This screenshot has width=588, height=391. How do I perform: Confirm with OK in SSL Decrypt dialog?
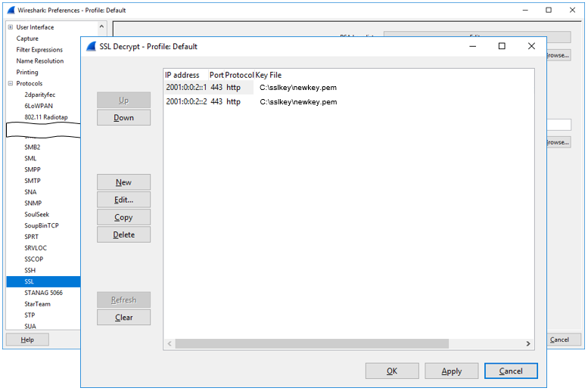point(392,371)
